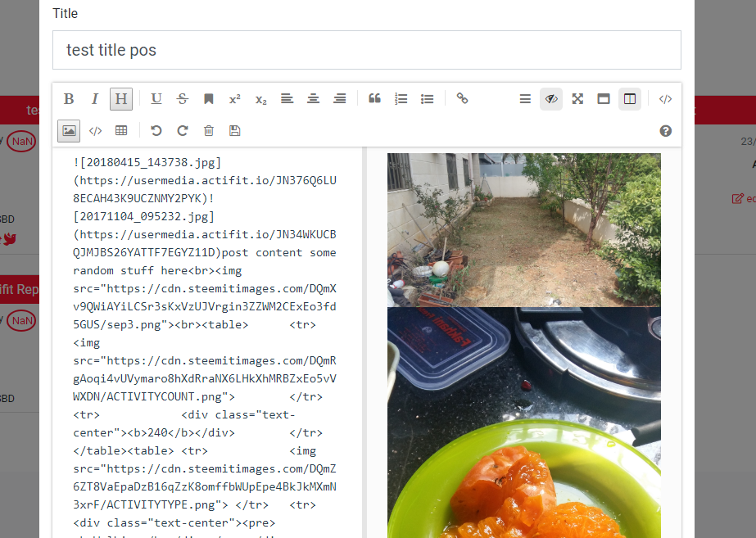Click the bookmark mark icon
The height and width of the screenshot is (538, 756).
pos(208,99)
